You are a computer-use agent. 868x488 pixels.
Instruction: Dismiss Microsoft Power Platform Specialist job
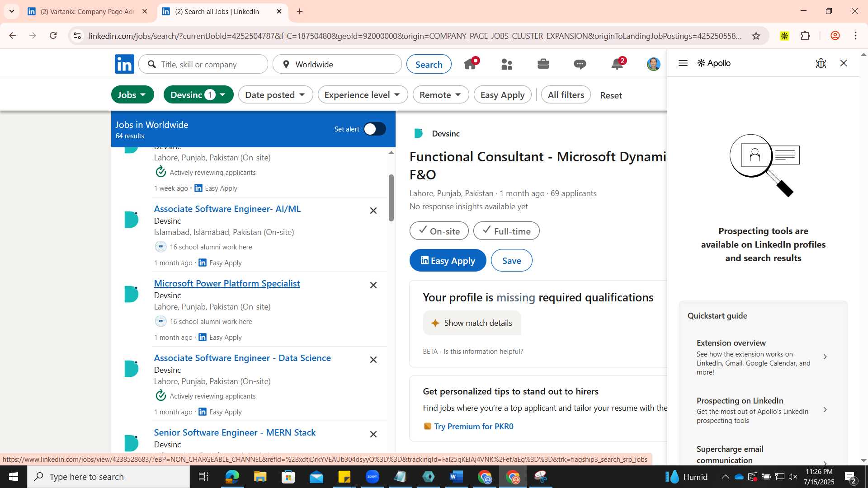click(373, 285)
